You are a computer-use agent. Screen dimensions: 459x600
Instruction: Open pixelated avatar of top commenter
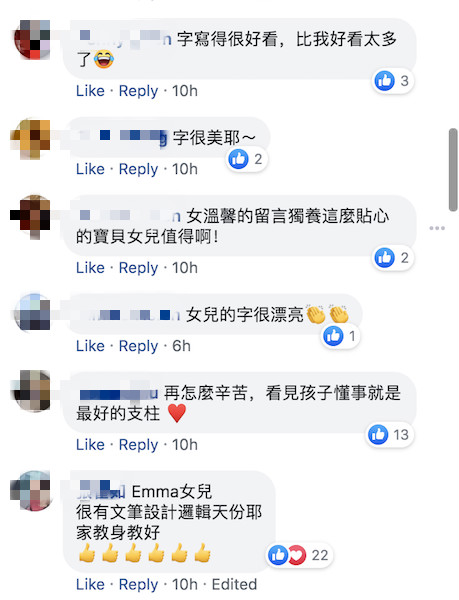click(x=32, y=40)
